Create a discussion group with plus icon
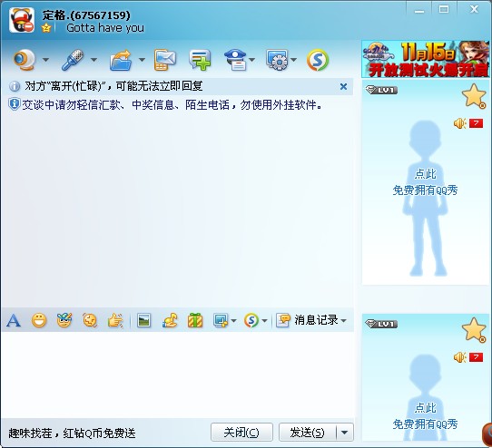 (200, 60)
